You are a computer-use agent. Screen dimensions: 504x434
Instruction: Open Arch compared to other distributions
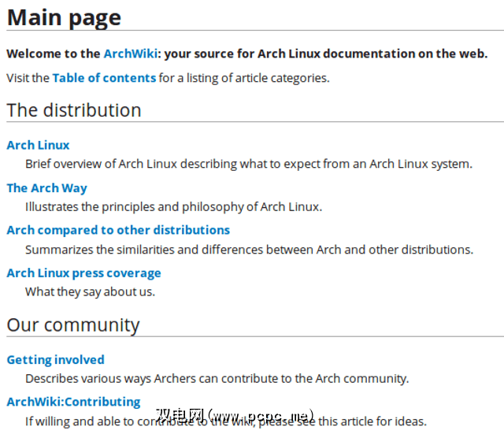click(118, 230)
